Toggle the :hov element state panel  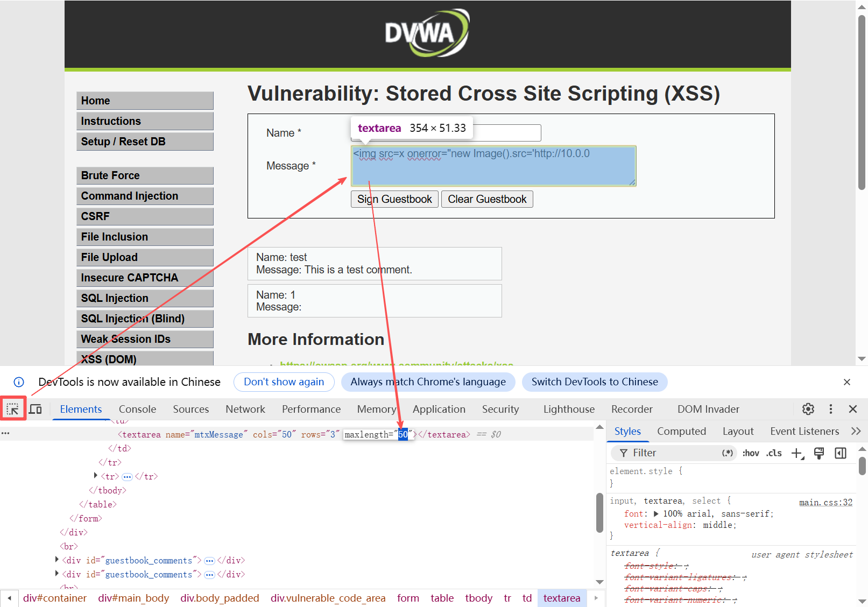point(751,453)
